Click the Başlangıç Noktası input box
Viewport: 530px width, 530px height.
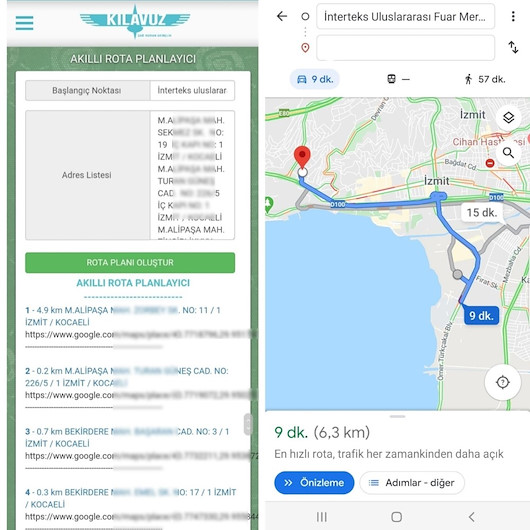coord(192,91)
